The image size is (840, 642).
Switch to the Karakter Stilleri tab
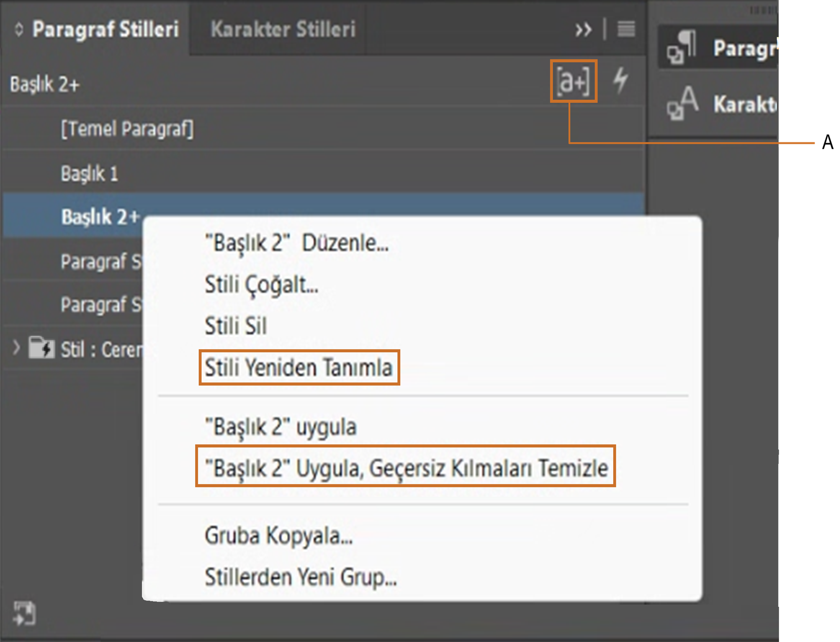(x=283, y=29)
